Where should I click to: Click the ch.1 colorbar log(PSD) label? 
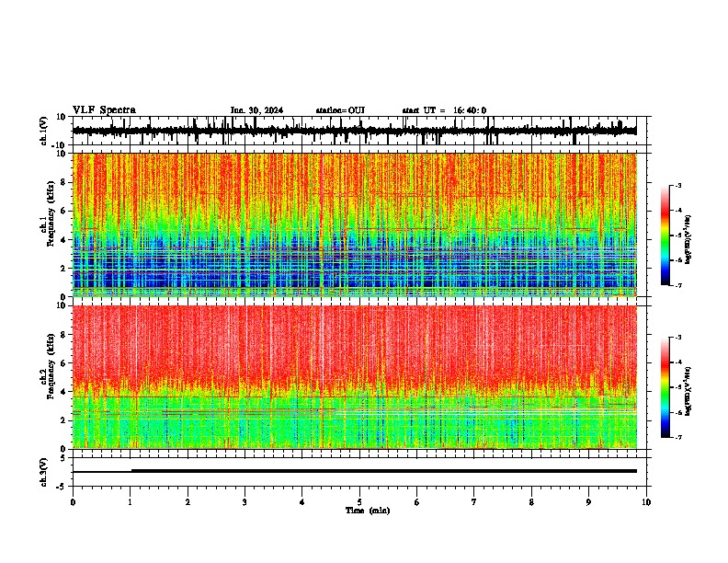pos(688,240)
